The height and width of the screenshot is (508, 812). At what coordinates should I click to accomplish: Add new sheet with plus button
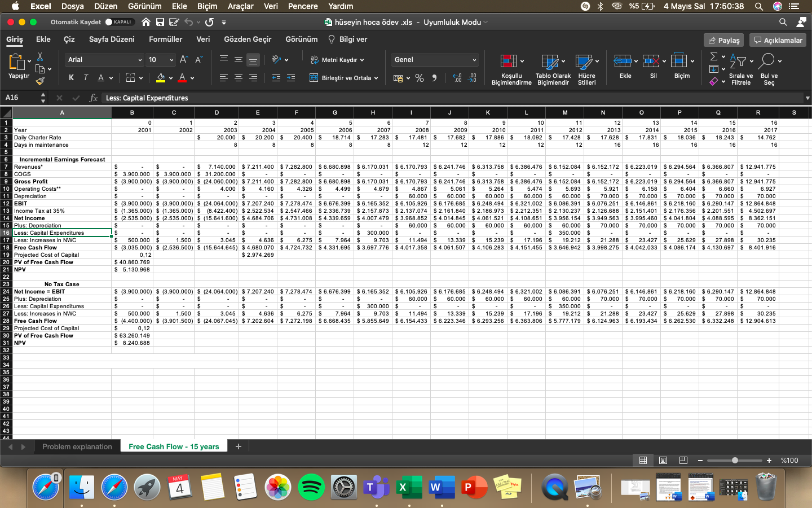point(238,446)
